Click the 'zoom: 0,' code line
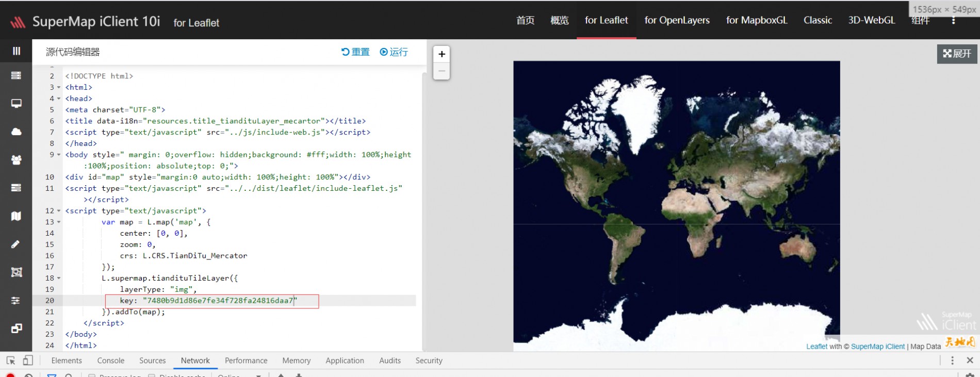The image size is (980, 377). (x=138, y=244)
